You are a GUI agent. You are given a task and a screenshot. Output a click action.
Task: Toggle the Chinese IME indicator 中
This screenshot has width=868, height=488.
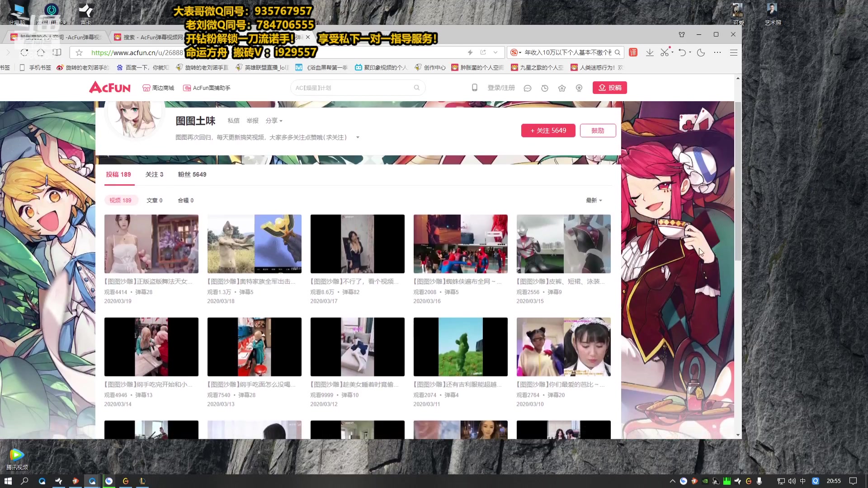pyautogui.click(x=803, y=481)
